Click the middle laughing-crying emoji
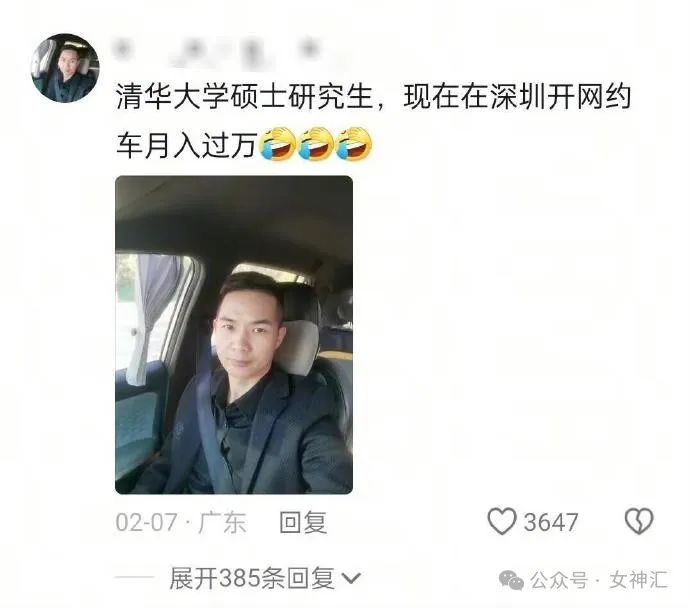The image size is (690, 608). click(316, 144)
